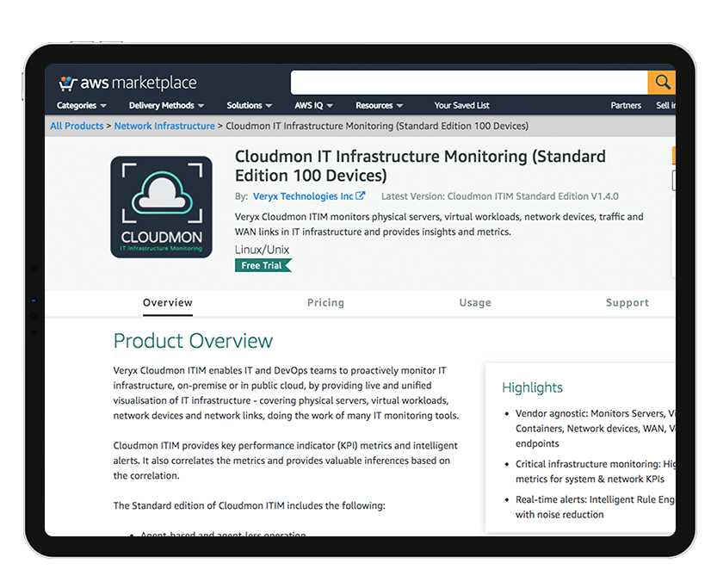Click the Latest Version text
Viewport: 717px width, 588px height.
pos(500,196)
